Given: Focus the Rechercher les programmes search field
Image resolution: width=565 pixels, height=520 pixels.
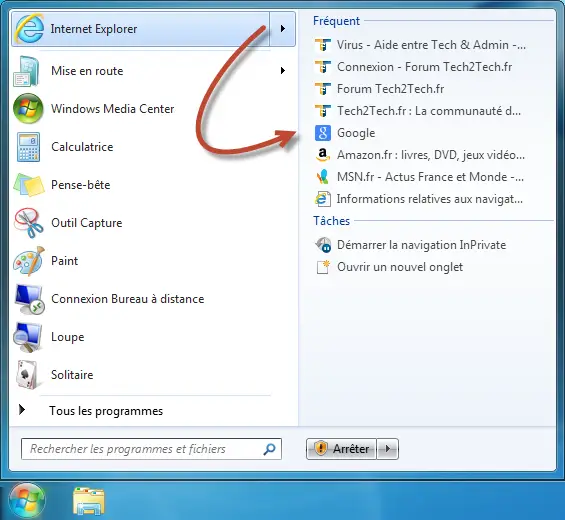Looking at the screenshot, I should coord(151,449).
